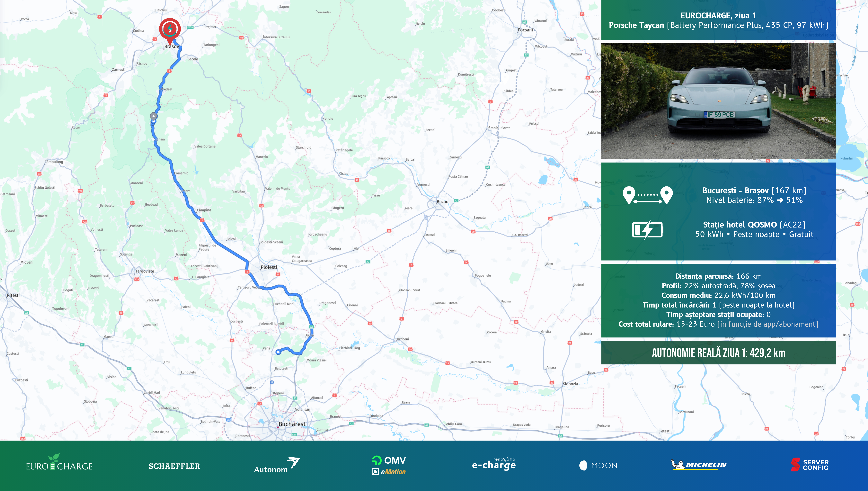Click the route distance pins icon

(648, 195)
